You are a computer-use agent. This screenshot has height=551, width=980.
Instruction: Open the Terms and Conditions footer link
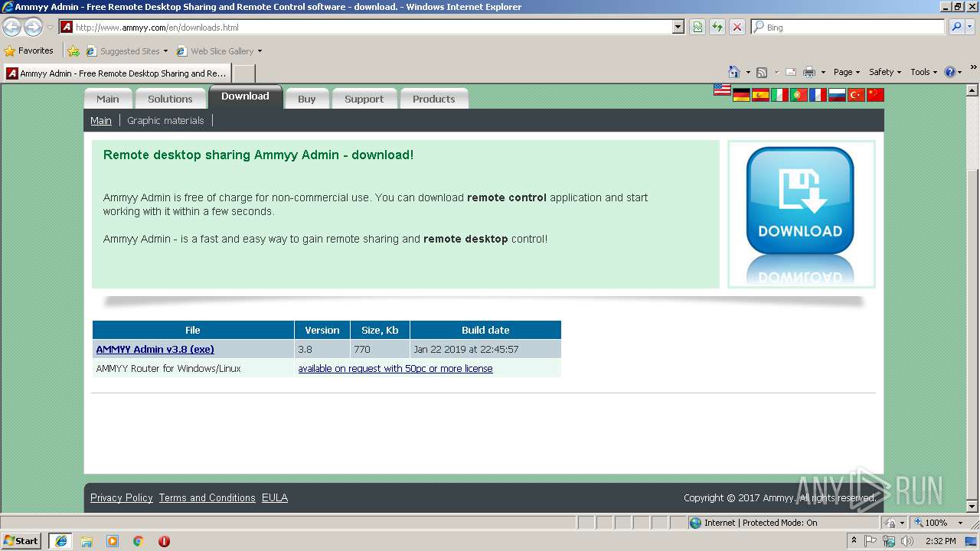207,497
